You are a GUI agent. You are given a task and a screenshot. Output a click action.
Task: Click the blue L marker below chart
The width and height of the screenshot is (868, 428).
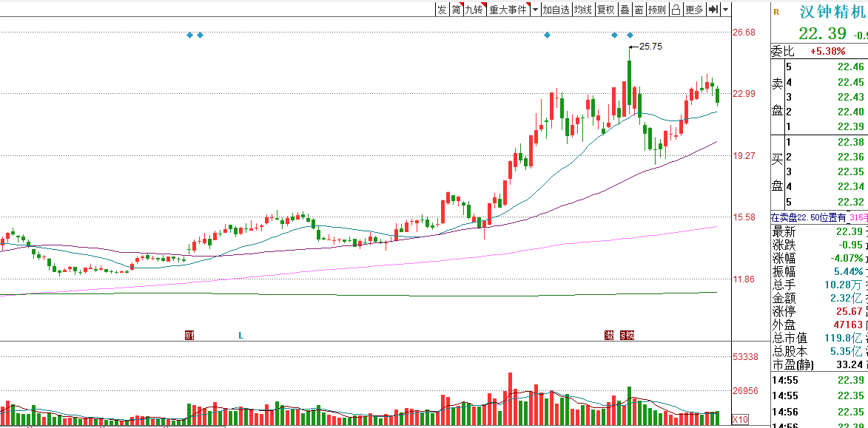tap(240, 335)
